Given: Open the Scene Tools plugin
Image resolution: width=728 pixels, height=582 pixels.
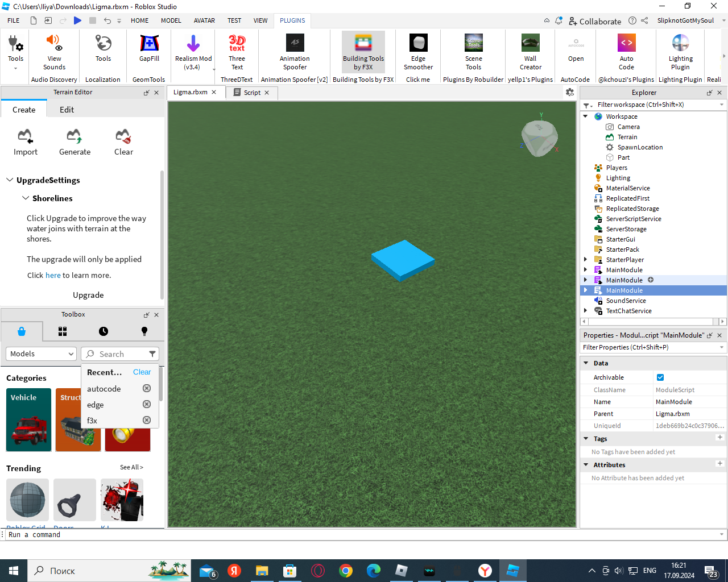Looking at the screenshot, I should (473, 52).
